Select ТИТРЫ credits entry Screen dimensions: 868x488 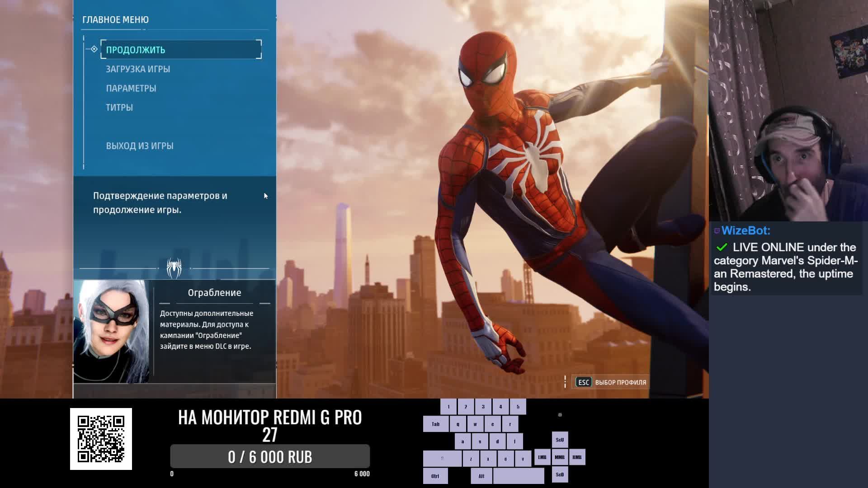[x=119, y=108]
